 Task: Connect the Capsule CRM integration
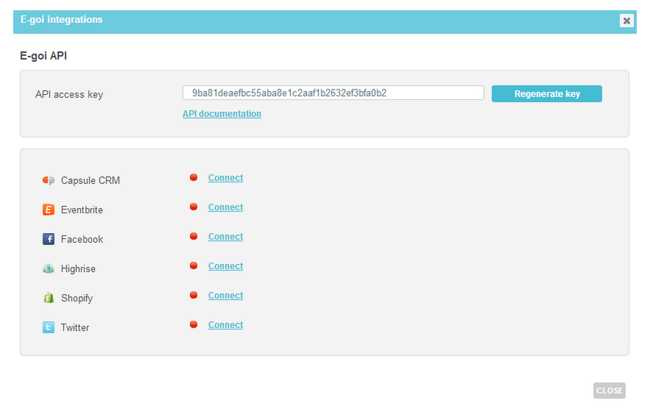[x=226, y=178]
